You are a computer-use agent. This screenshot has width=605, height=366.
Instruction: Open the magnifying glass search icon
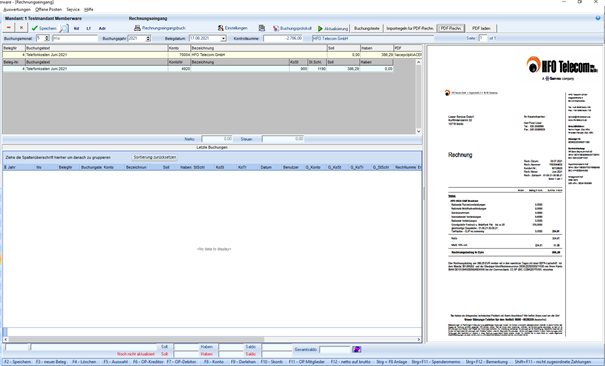tap(64, 28)
